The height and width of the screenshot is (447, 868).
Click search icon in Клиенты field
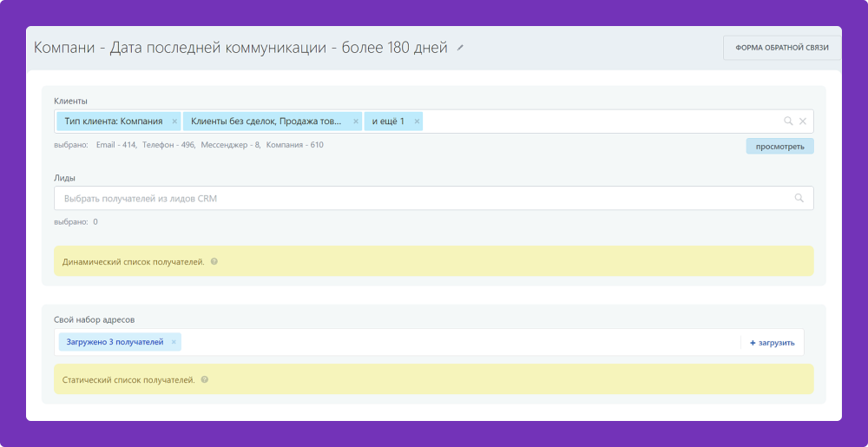[x=788, y=122]
